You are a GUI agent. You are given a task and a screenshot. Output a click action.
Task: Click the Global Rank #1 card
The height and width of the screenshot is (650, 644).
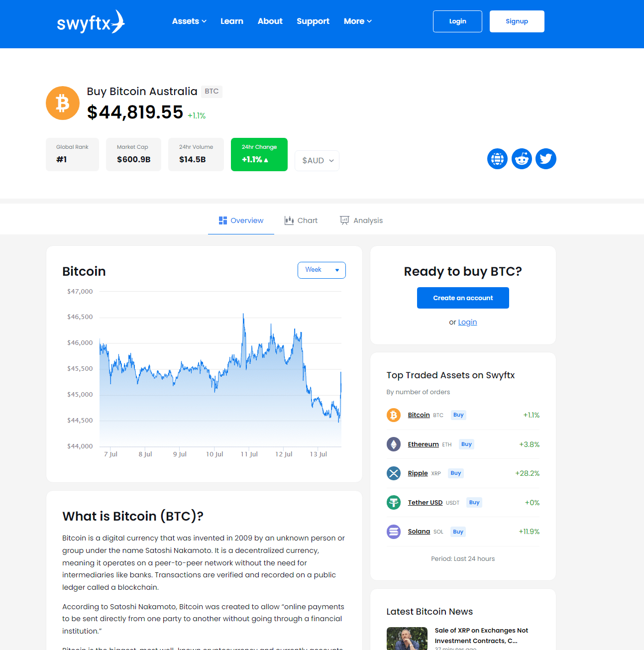point(72,154)
